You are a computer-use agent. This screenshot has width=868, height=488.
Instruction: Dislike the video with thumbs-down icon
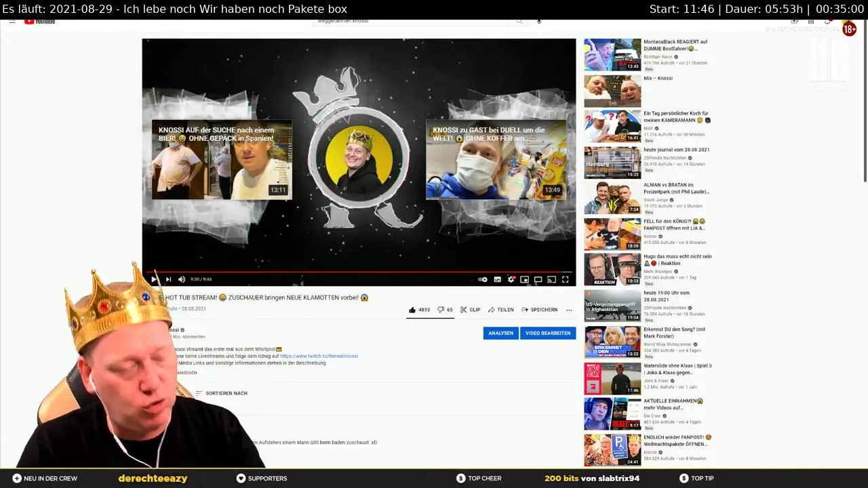tap(441, 310)
